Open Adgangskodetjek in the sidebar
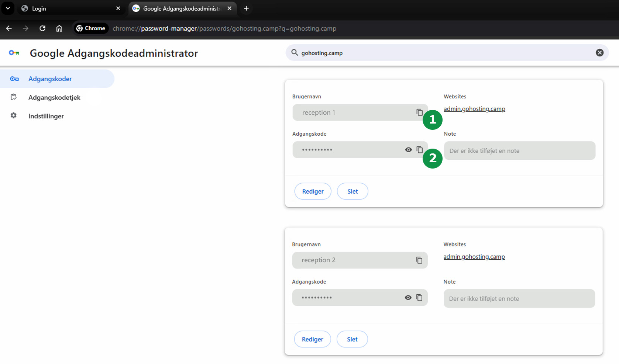The image size is (619, 364). point(54,97)
